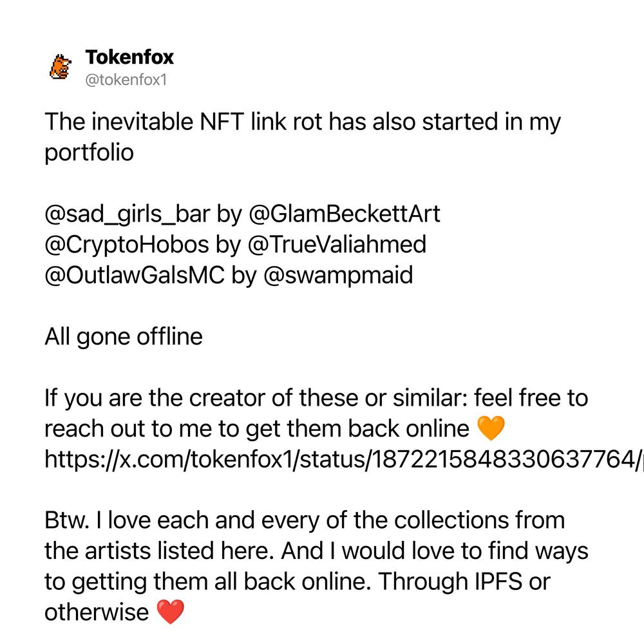Viewport: 644px width, 644px height.
Task: Open the @tokenfox1 handle under the name
Action: (126, 80)
